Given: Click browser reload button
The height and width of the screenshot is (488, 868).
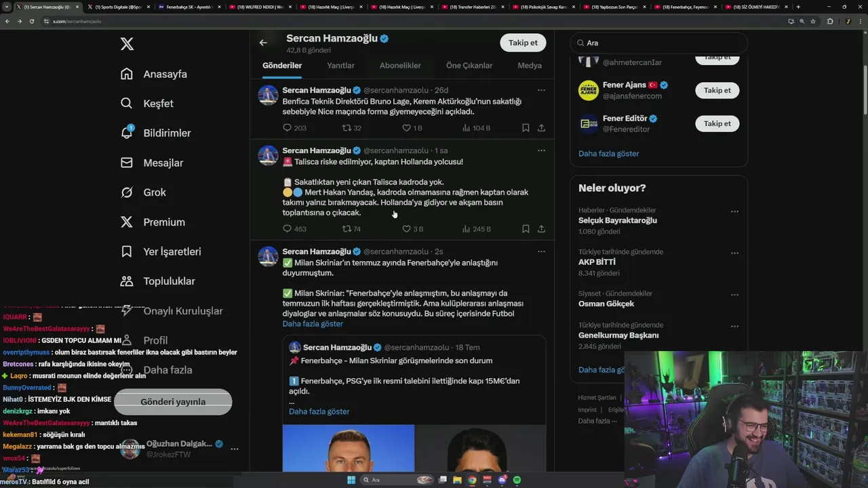Looking at the screenshot, I should [31, 21].
